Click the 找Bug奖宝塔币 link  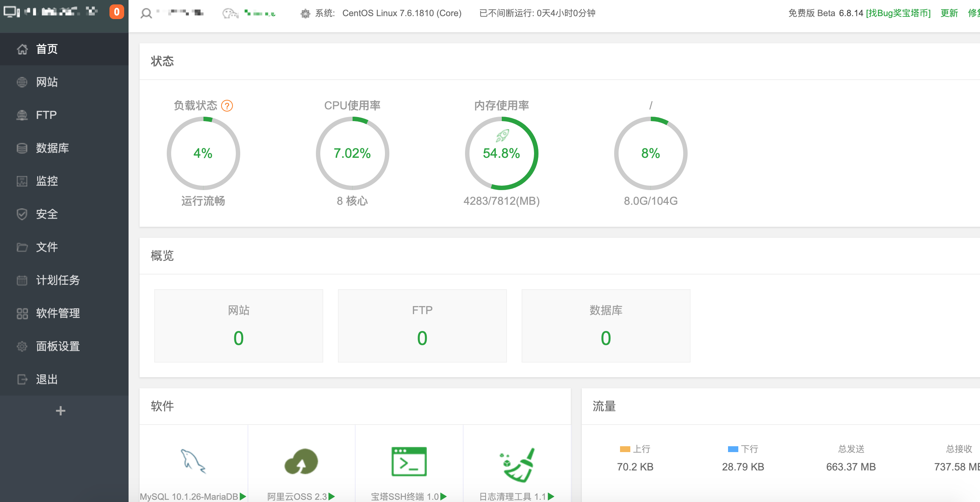click(898, 13)
